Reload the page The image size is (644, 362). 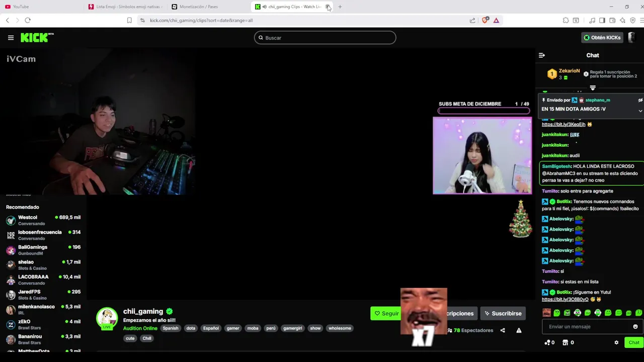click(28, 21)
